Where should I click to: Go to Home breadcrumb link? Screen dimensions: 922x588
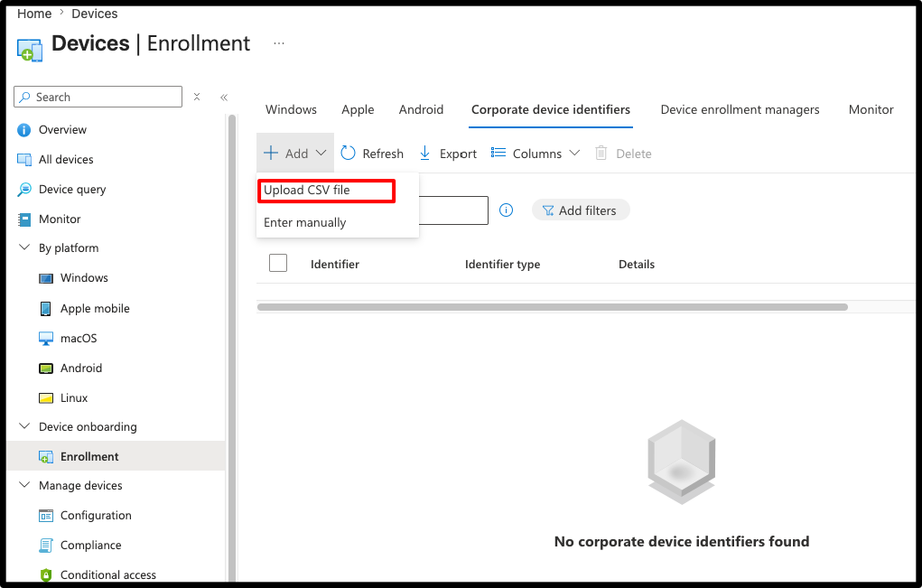pos(34,14)
